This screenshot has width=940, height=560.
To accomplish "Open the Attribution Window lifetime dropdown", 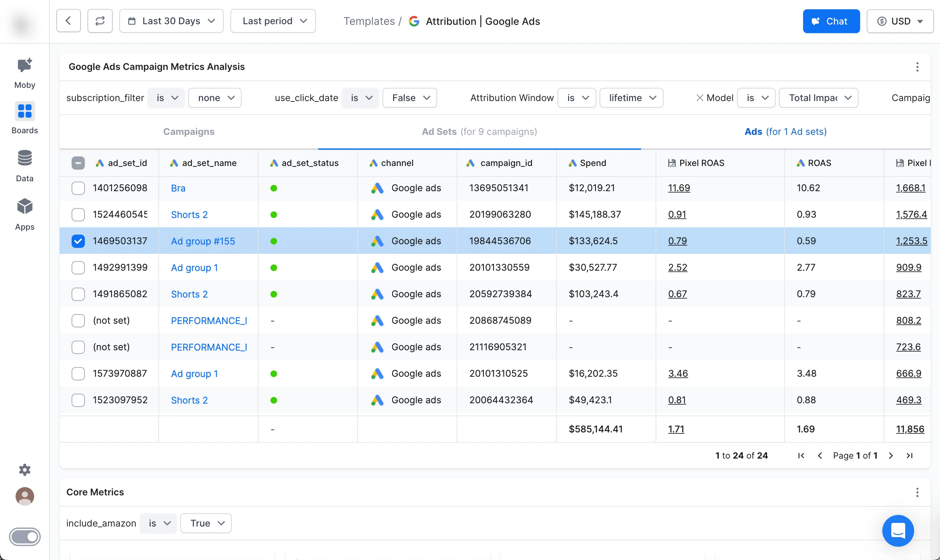I will (x=631, y=98).
